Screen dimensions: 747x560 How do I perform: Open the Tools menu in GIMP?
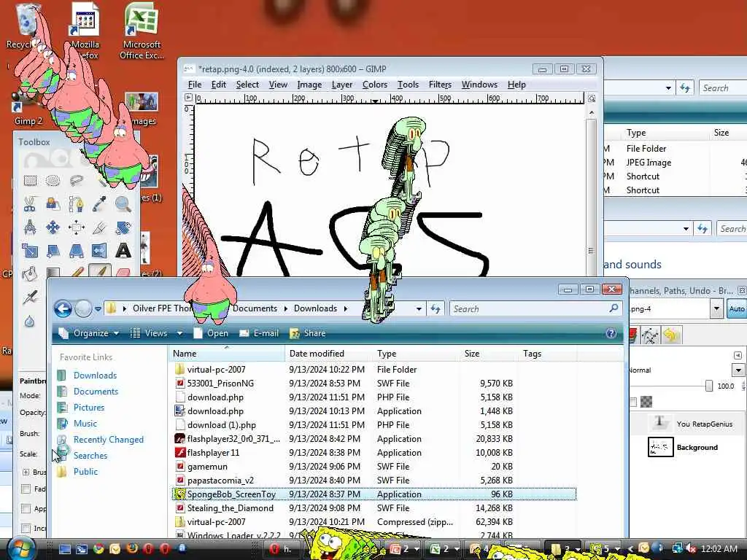(408, 85)
